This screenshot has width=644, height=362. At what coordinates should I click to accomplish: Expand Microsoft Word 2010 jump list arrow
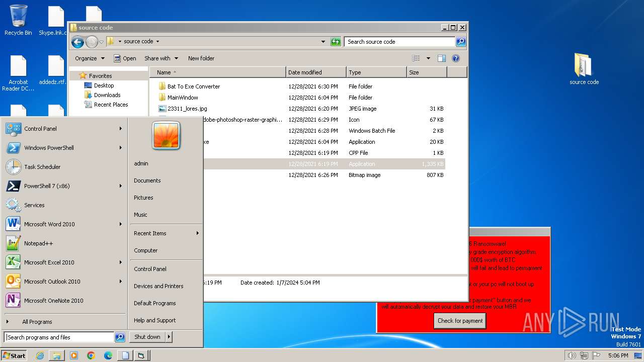tap(121, 224)
